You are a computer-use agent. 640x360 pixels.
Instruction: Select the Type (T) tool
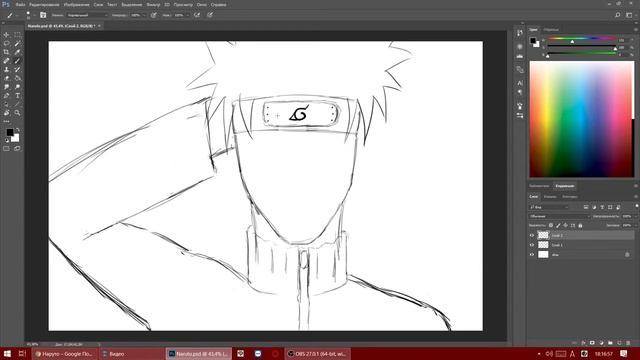pyautogui.click(x=18, y=96)
